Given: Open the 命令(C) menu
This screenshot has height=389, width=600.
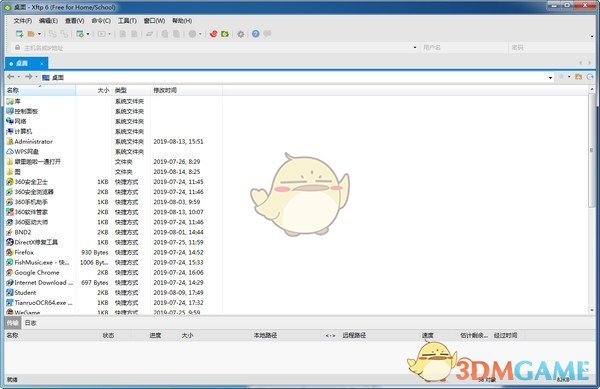Looking at the screenshot, I should 101,21.
